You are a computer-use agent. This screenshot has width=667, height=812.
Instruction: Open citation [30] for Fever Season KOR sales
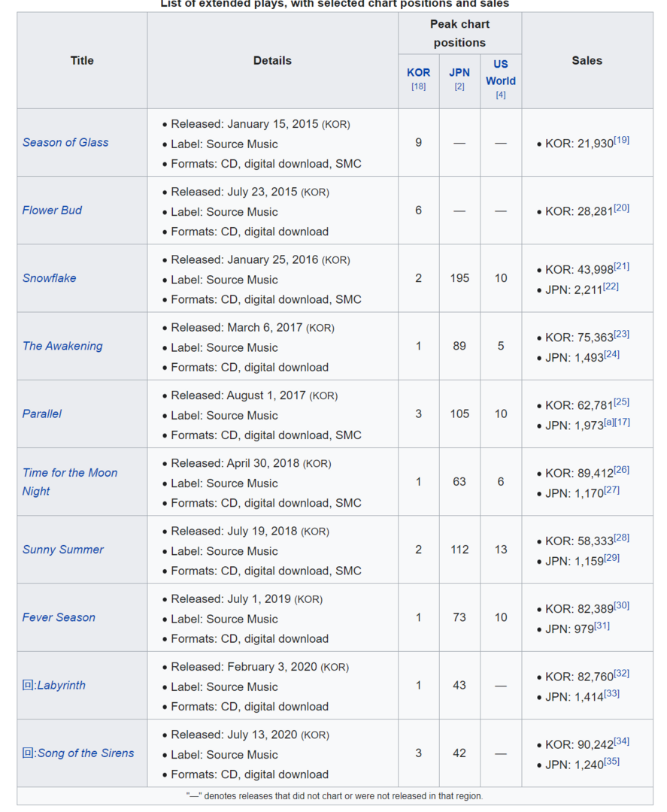[x=621, y=605]
